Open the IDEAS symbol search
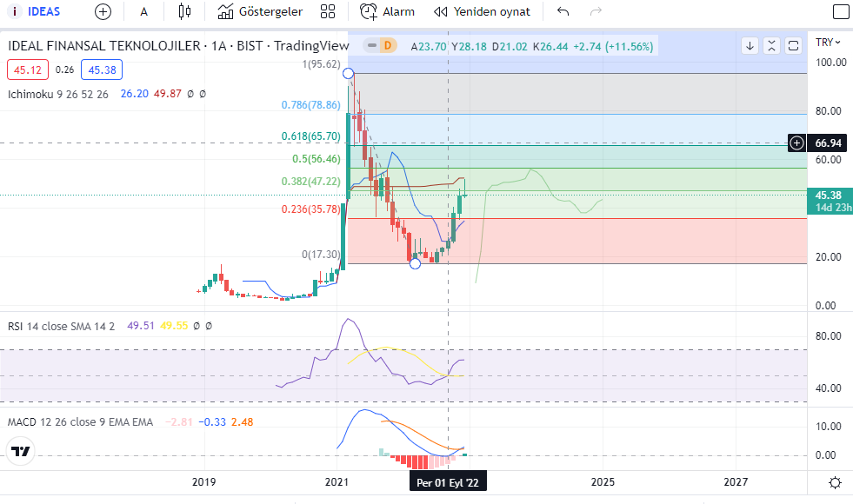 (x=35, y=11)
